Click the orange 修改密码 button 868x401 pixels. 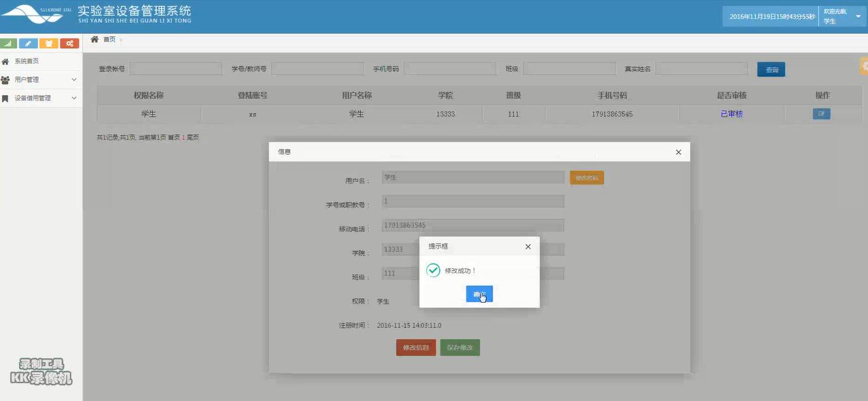pyautogui.click(x=587, y=176)
